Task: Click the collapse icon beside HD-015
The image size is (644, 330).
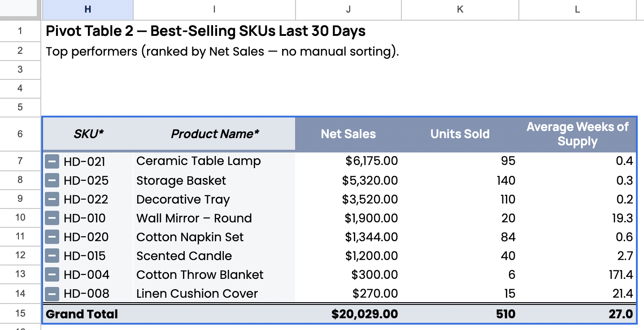Action: tap(52, 256)
